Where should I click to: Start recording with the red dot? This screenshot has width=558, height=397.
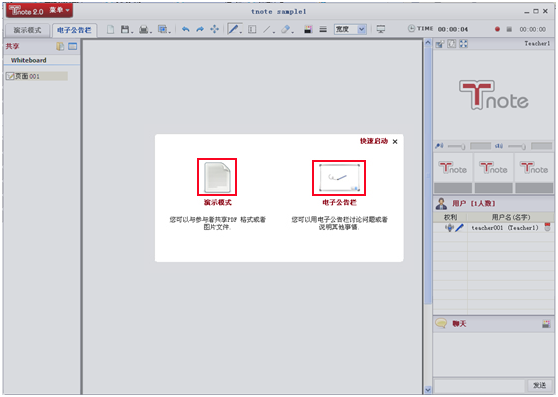click(x=497, y=29)
